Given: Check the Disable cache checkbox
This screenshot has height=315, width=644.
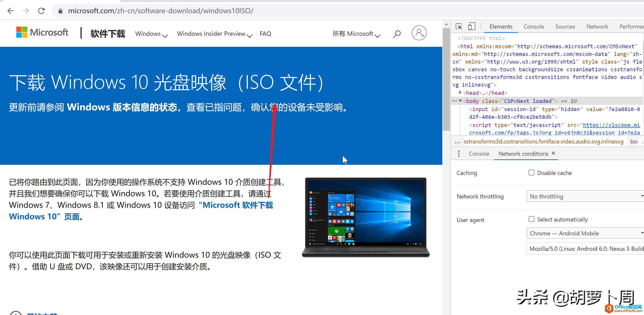Looking at the screenshot, I should point(531,173).
